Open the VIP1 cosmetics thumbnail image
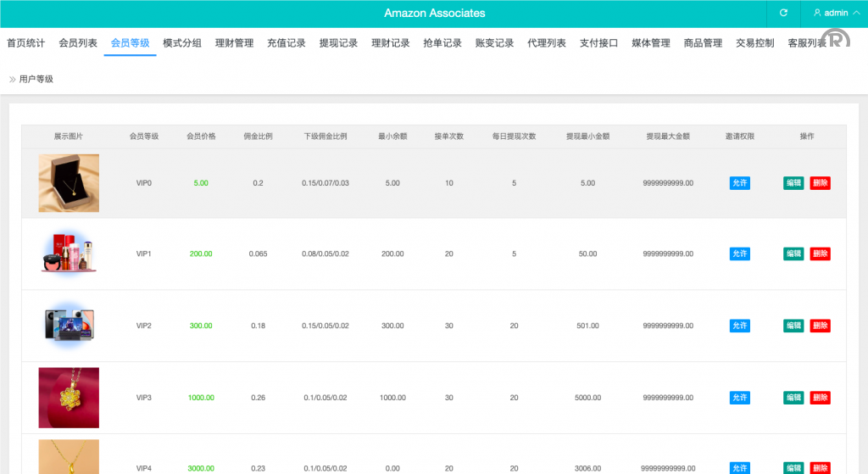Screen dimensions: 868x474 69,254
